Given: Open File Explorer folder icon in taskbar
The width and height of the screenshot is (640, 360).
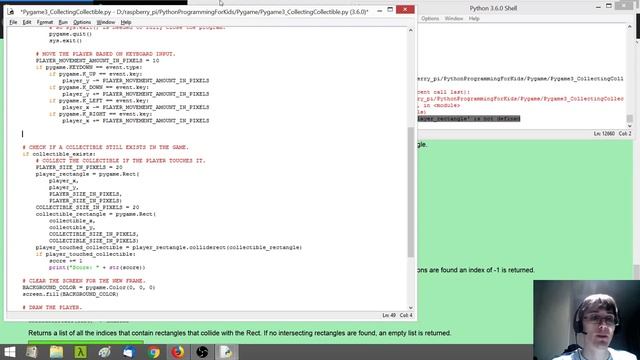Looking at the screenshot, I should [x=56, y=352].
